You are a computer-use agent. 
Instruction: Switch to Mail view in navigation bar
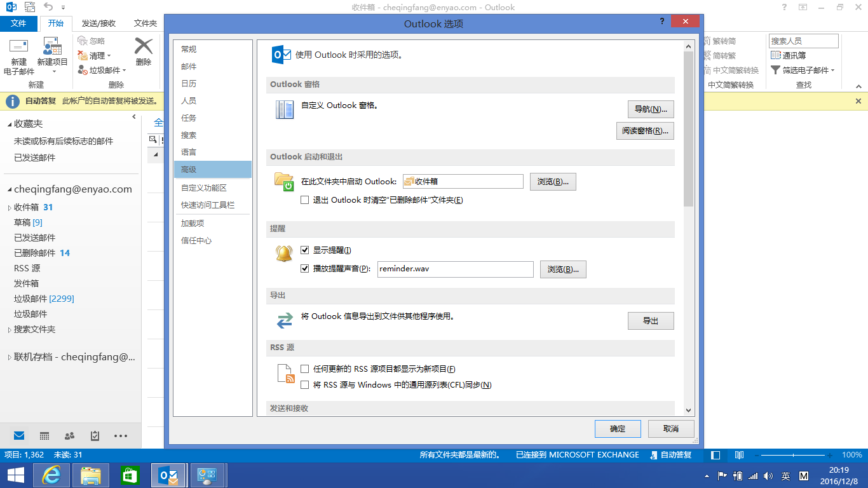(19, 436)
